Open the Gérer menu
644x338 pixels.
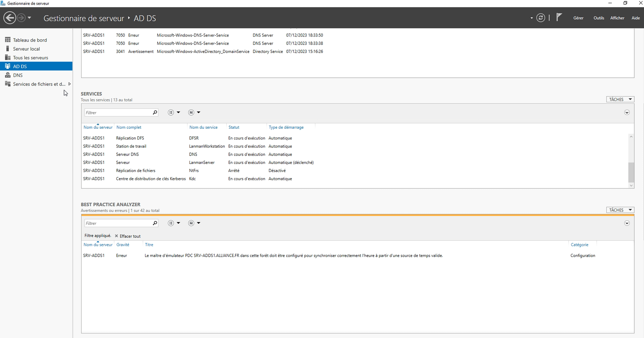[578, 18]
